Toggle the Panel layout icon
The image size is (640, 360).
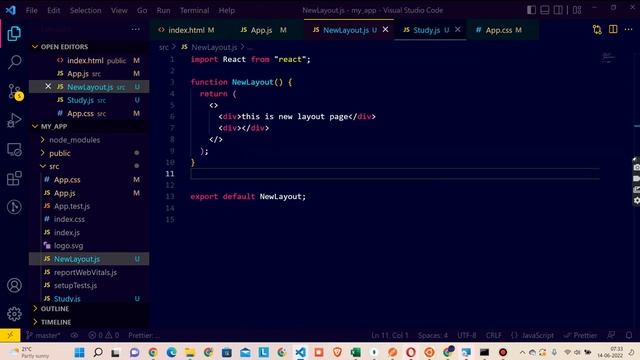pos(544,10)
